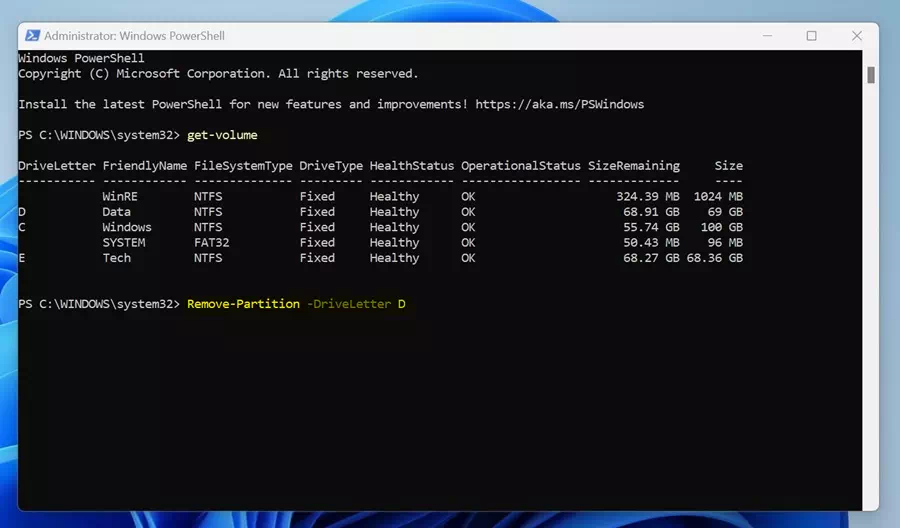Click the 'FAT32' file system value
Image resolution: width=900 pixels, height=528 pixels.
tap(211, 243)
